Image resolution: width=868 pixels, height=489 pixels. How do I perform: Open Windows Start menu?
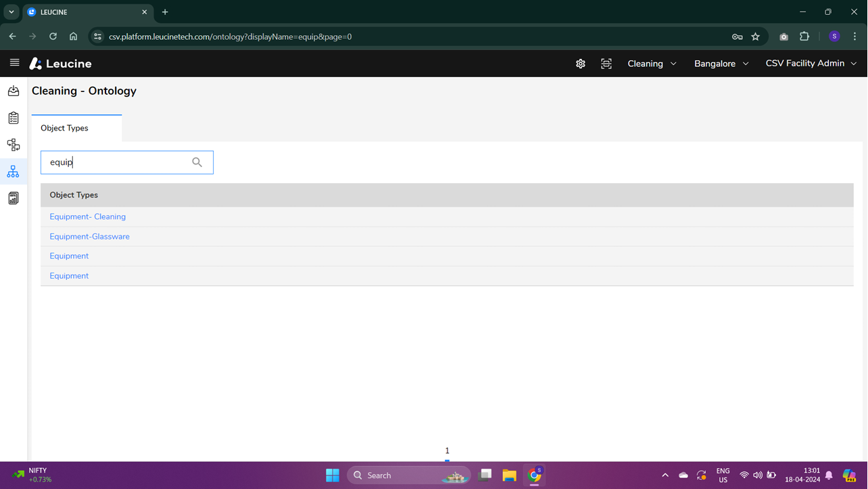[333, 475]
